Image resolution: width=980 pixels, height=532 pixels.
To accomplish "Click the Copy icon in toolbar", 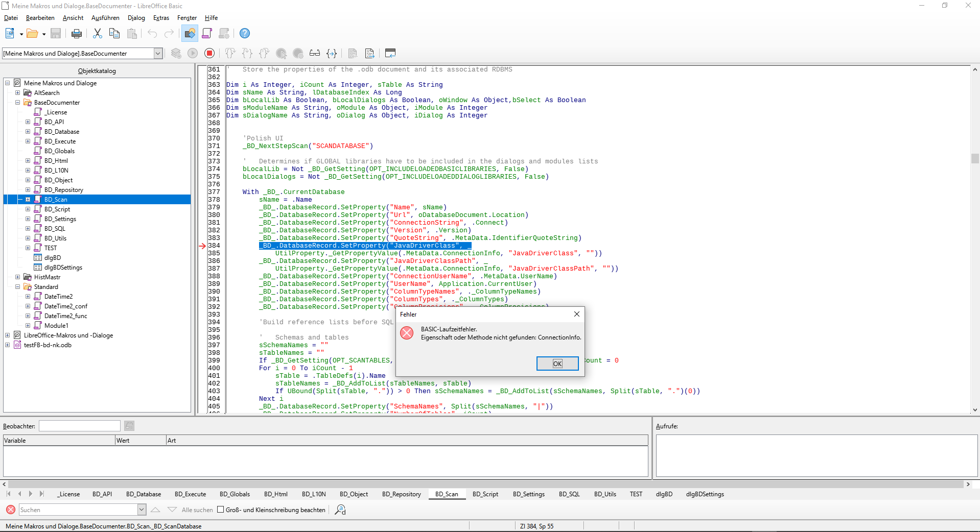I will pos(114,33).
